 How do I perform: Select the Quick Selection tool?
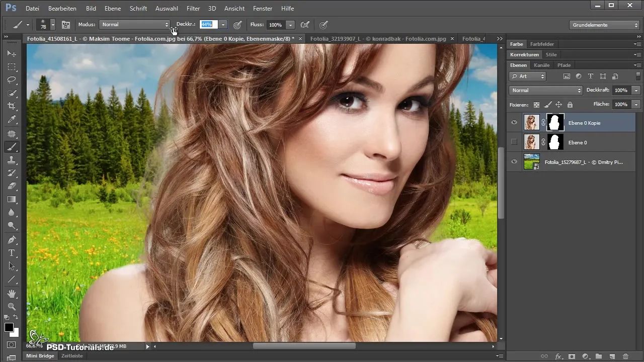[x=12, y=93]
